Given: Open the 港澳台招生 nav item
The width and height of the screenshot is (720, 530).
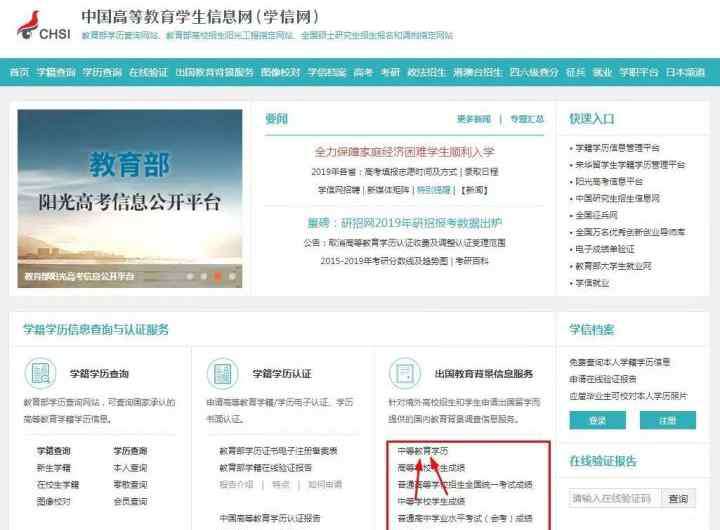Looking at the screenshot, I should tap(478, 73).
